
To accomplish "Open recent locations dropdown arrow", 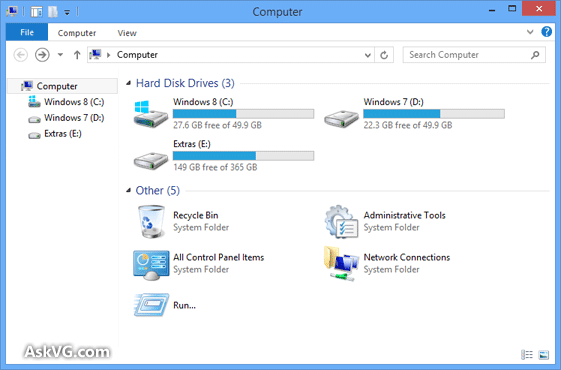I will pos(60,55).
